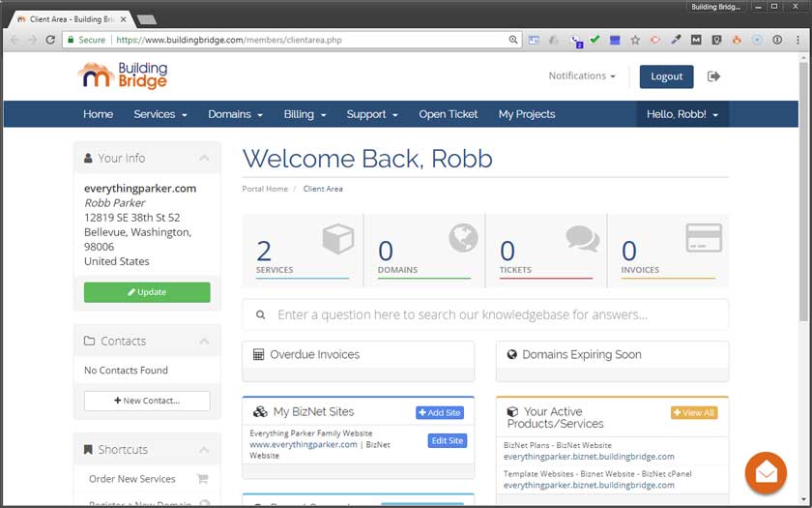Click the Invoices credit card icon
Viewport: 812px width, 508px height.
[704, 238]
